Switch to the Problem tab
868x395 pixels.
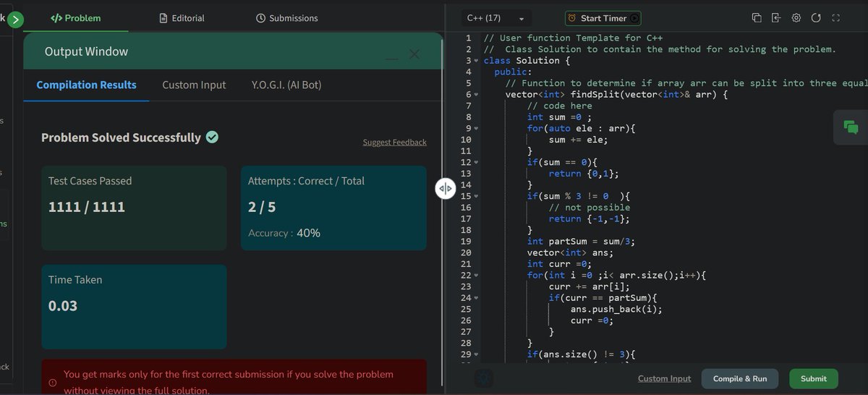[x=76, y=18]
